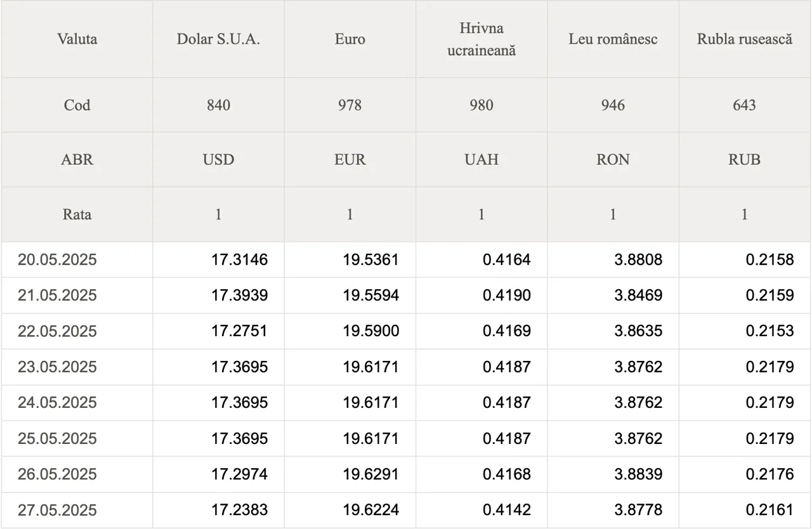Select the Euro column header
This screenshot has width=812, height=529.
click(350, 39)
